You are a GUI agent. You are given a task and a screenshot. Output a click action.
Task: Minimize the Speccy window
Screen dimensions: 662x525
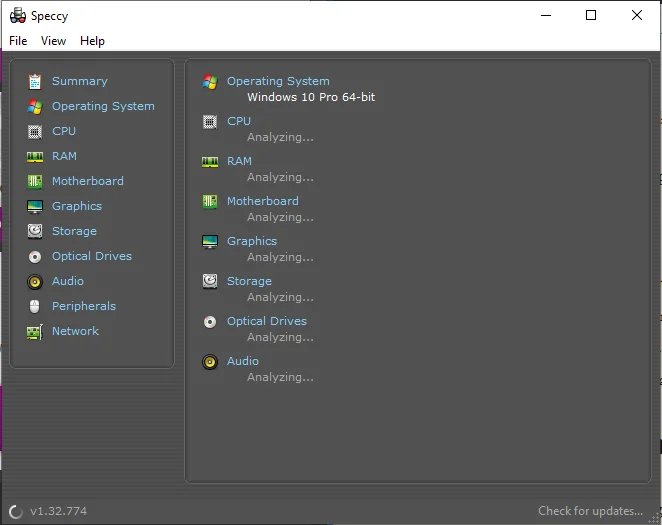546,15
